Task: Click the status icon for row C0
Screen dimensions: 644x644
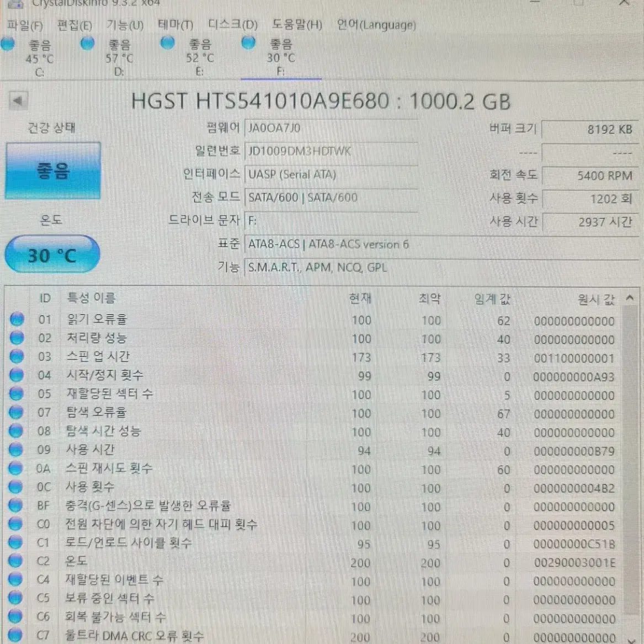Action: click(x=15, y=524)
